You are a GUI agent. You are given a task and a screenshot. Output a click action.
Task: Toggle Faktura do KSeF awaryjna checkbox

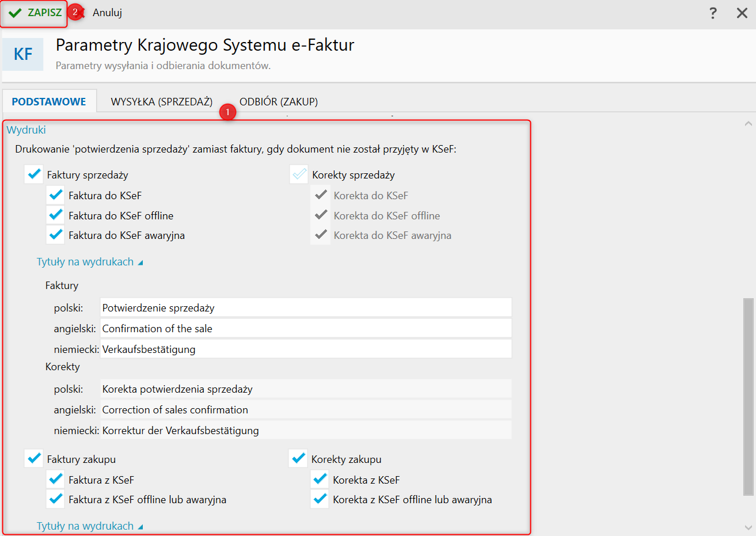tap(56, 235)
